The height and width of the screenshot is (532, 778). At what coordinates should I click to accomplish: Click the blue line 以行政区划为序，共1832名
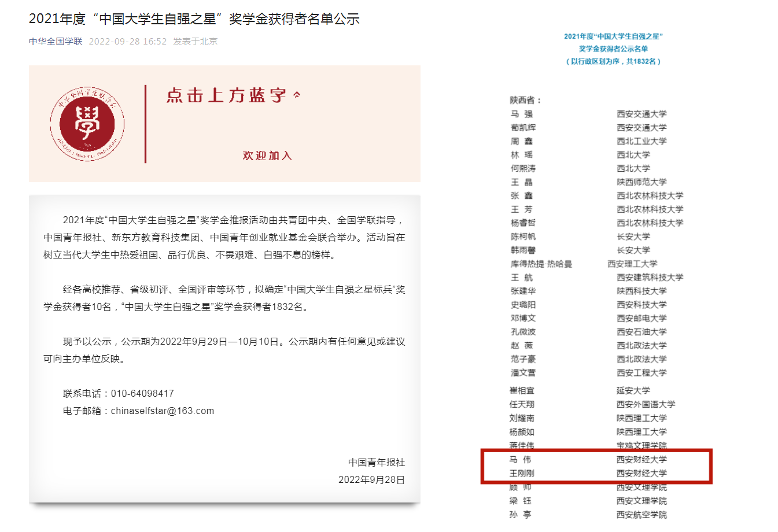[x=613, y=61]
